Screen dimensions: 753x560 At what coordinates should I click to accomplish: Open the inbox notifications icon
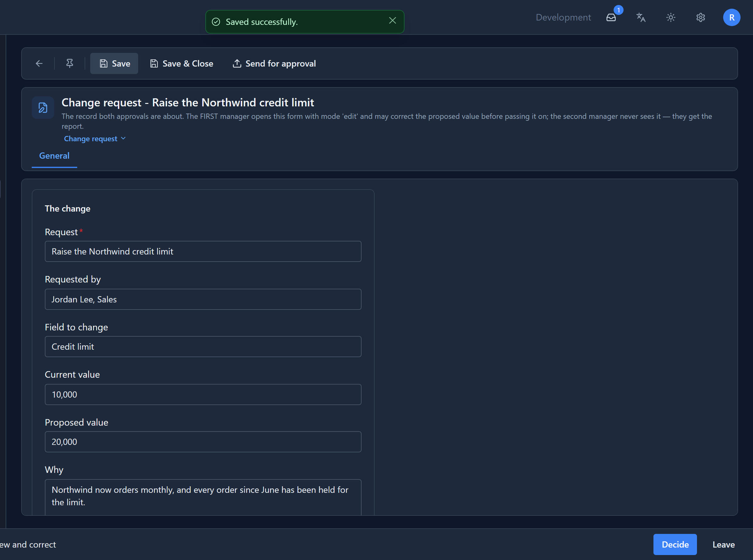[x=611, y=17]
